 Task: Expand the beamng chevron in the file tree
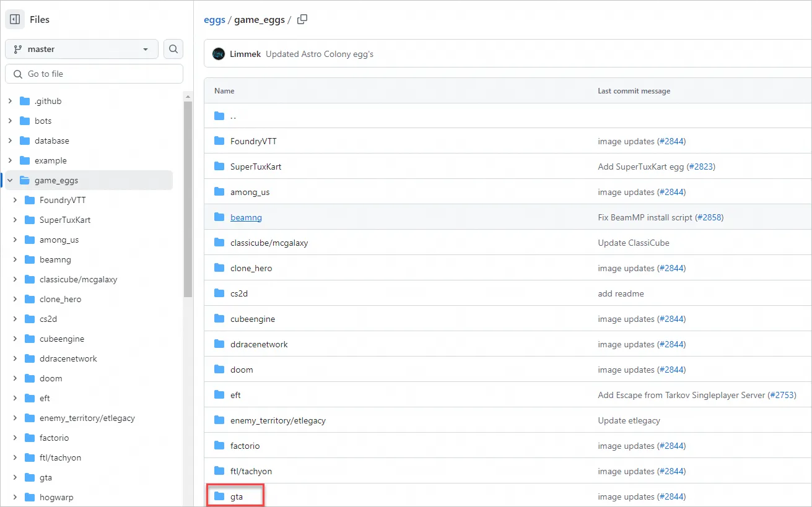[x=15, y=259]
